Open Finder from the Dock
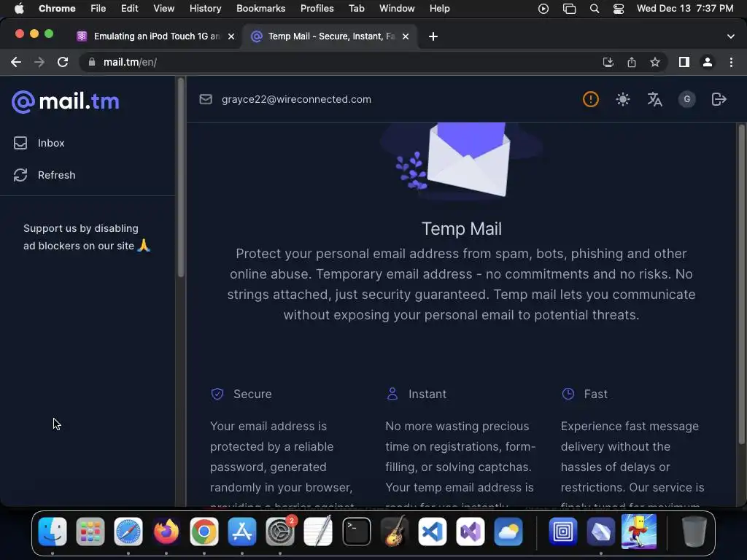The height and width of the screenshot is (560, 747). (x=53, y=531)
